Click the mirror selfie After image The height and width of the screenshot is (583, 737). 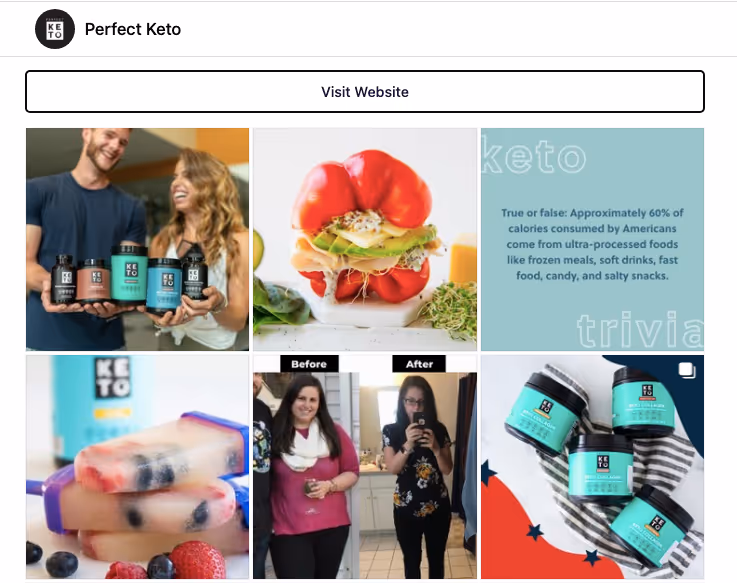[418, 475]
